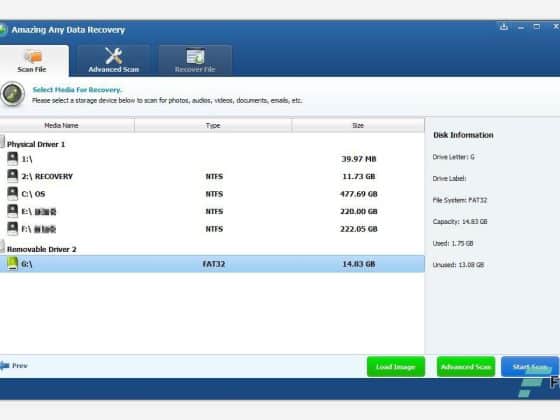The width and height of the screenshot is (560, 420).
Task: Click the Recover File window icon
Action: click(195, 56)
